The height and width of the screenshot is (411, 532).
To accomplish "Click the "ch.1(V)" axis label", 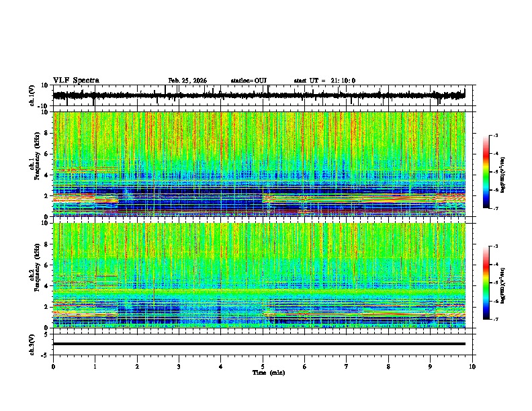I will click(x=32, y=95).
